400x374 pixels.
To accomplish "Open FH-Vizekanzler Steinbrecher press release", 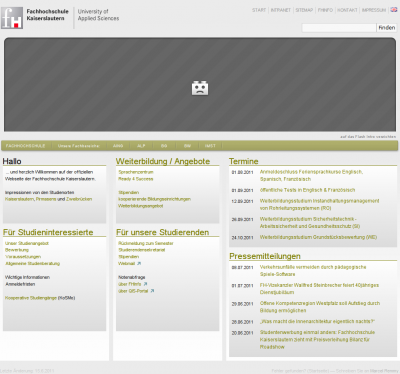I will 319,288.
